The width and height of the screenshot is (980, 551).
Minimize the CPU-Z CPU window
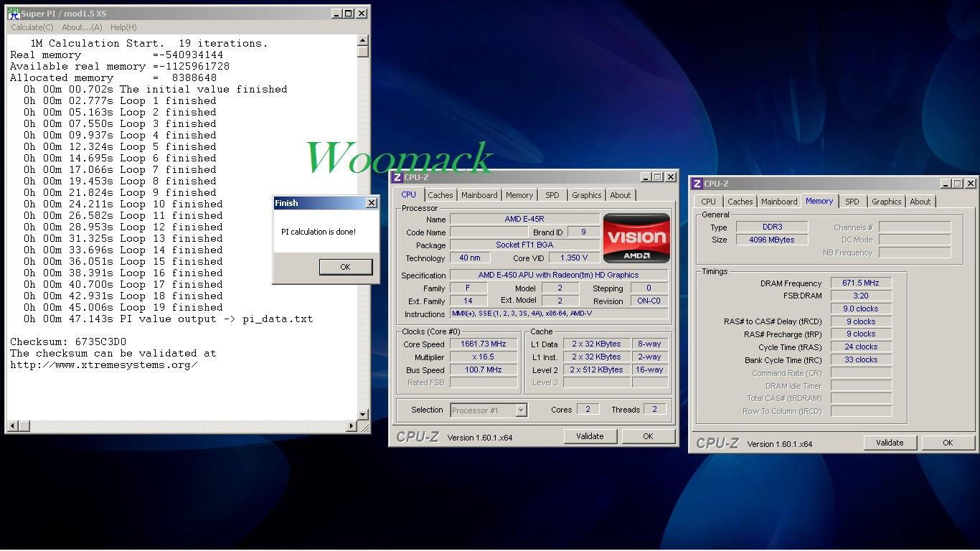[x=646, y=177]
